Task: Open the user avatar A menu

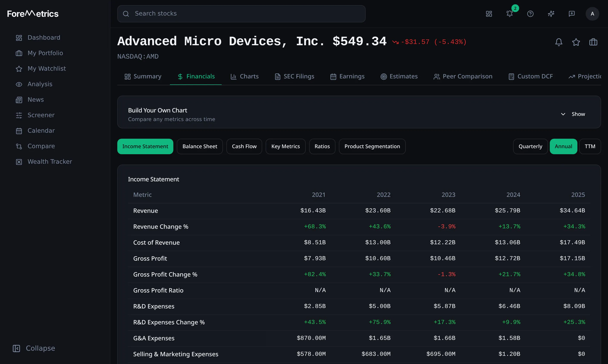Action: coord(592,14)
